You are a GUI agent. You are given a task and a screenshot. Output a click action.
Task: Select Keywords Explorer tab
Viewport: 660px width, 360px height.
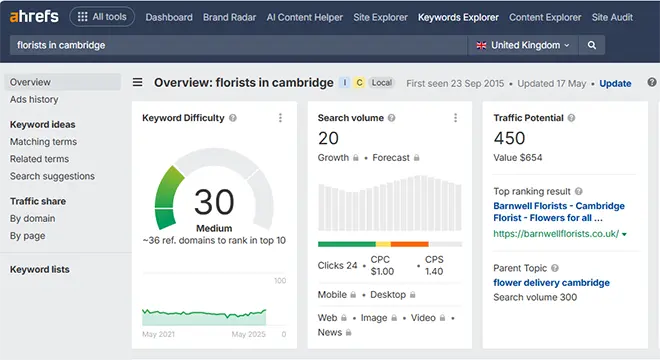pyautogui.click(x=458, y=17)
